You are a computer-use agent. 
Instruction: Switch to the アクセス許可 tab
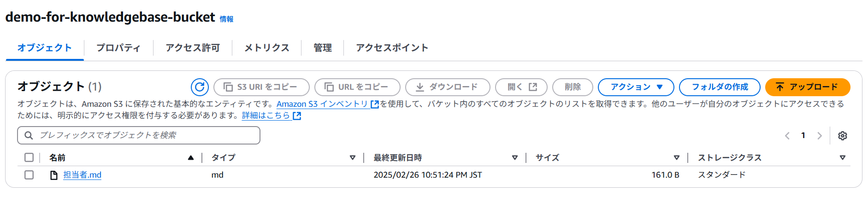pyautogui.click(x=193, y=48)
